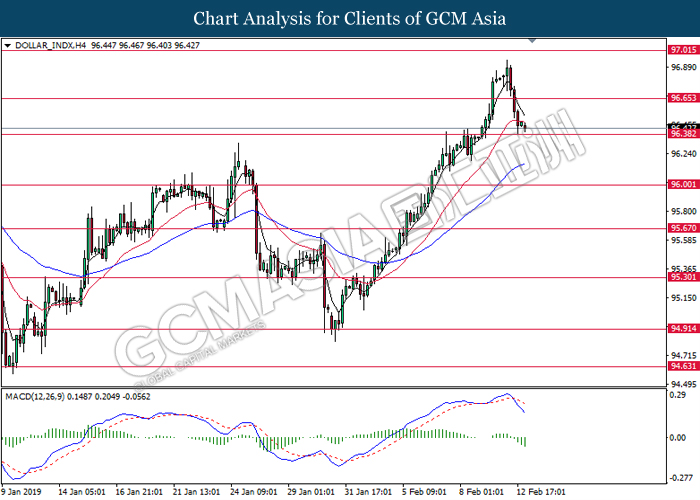Select the 95.670 price level label
Viewport: 700px width, 500px height.
click(683, 228)
